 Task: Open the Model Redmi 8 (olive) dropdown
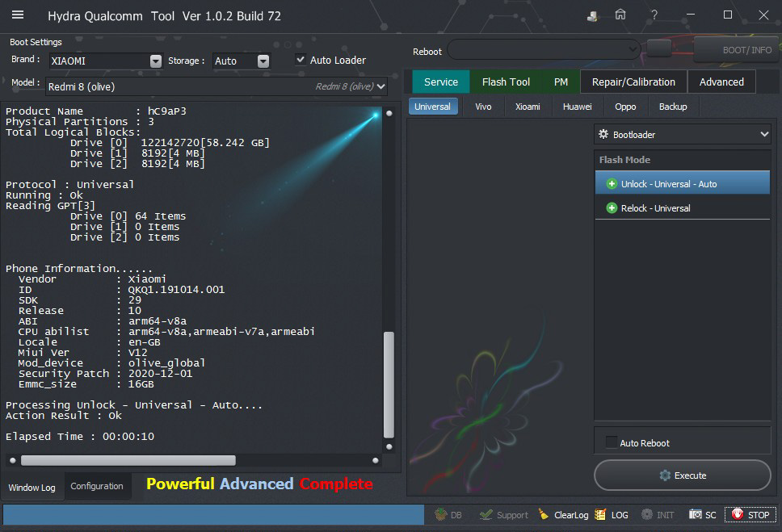(381, 86)
